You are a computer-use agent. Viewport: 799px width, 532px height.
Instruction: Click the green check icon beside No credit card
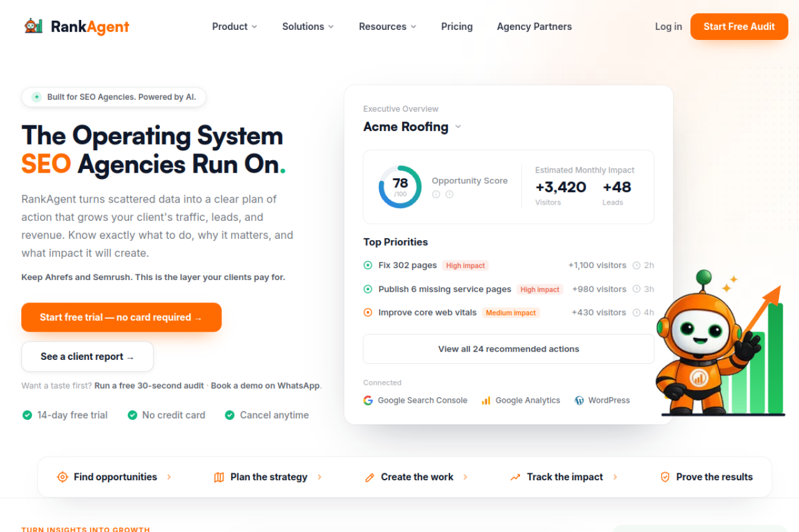tap(132, 415)
